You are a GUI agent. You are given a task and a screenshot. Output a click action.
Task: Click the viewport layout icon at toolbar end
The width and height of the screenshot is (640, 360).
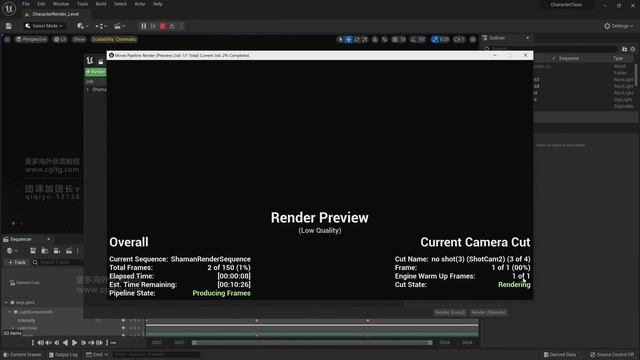click(473, 40)
